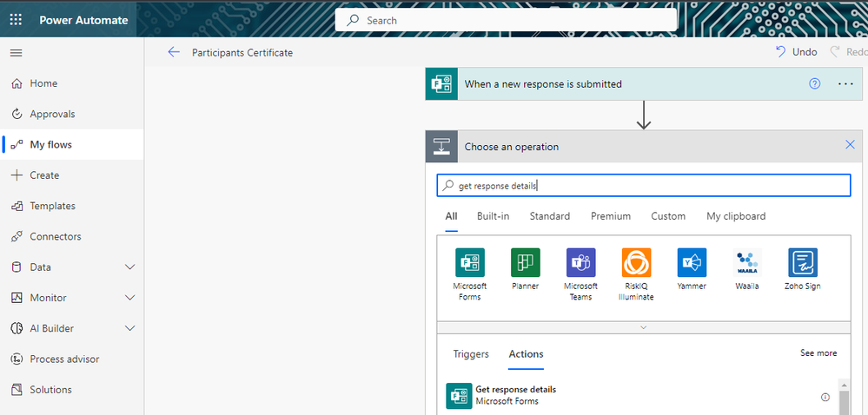
Task: Click the help icon on the trigger card
Action: point(814,83)
